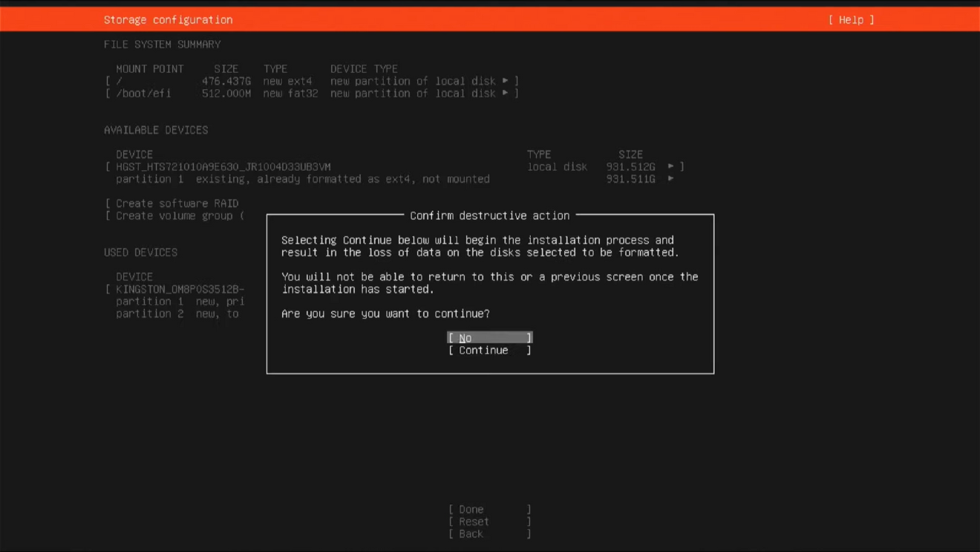Expand options for the /boot/efi partition

tap(506, 93)
